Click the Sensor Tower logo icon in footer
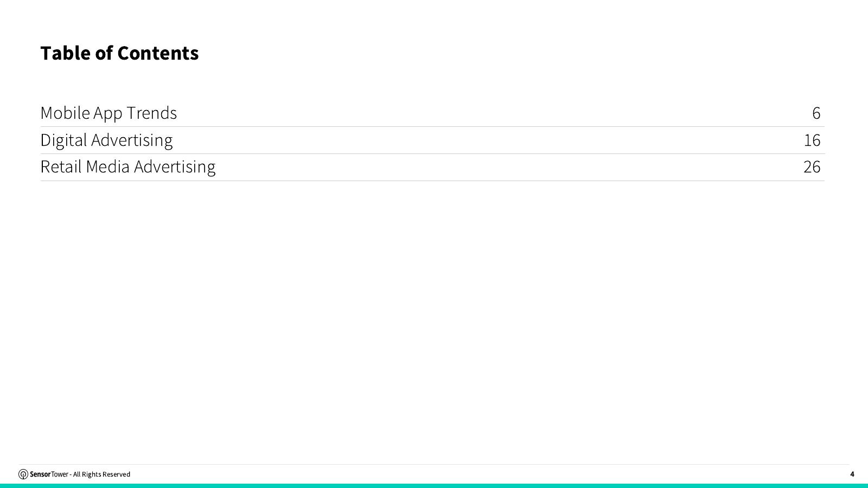The image size is (868, 488). point(23,474)
